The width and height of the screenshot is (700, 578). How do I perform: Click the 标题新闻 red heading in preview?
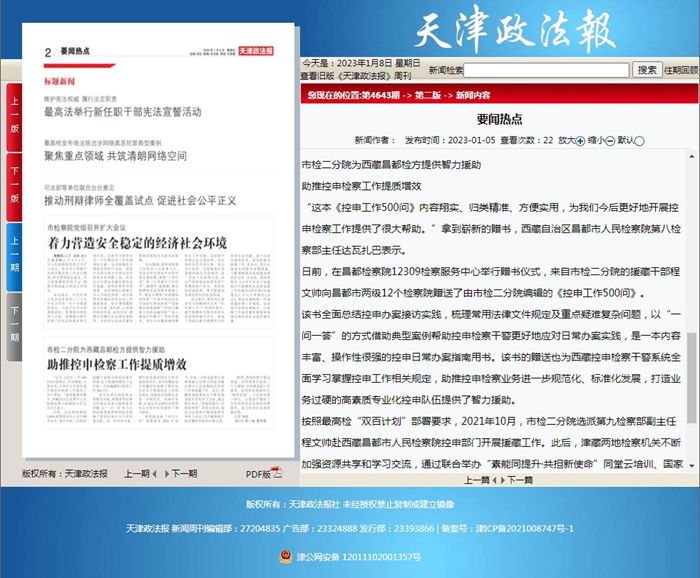[x=59, y=81]
